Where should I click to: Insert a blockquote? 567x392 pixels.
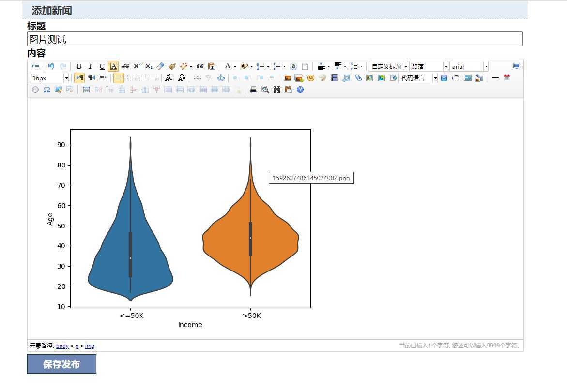(x=200, y=66)
